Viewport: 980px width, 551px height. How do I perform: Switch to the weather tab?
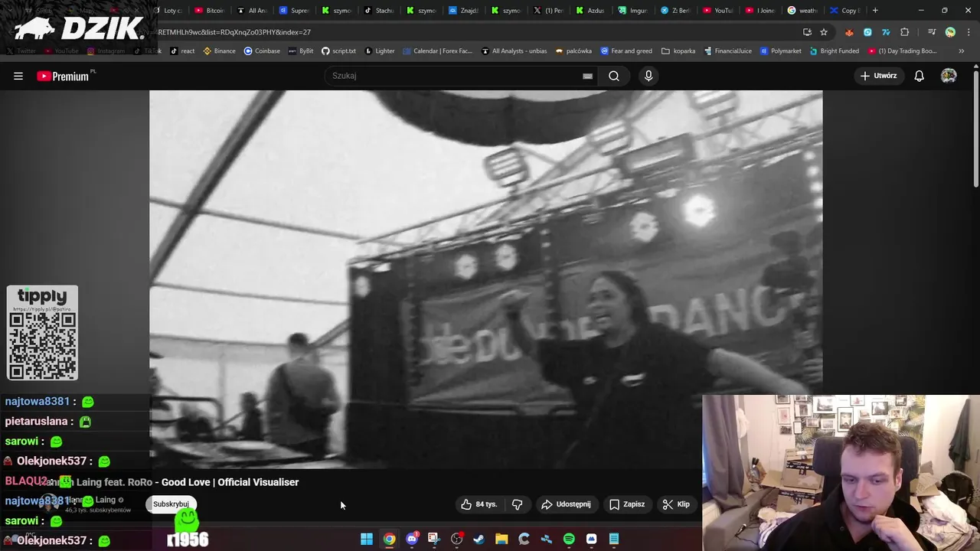click(x=803, y=11)
